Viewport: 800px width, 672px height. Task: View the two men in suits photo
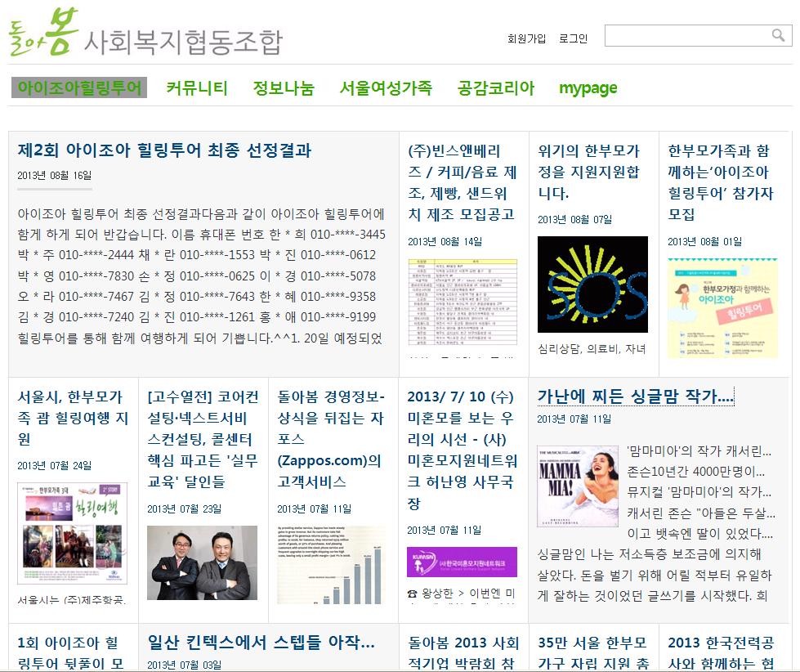point(203,562)
